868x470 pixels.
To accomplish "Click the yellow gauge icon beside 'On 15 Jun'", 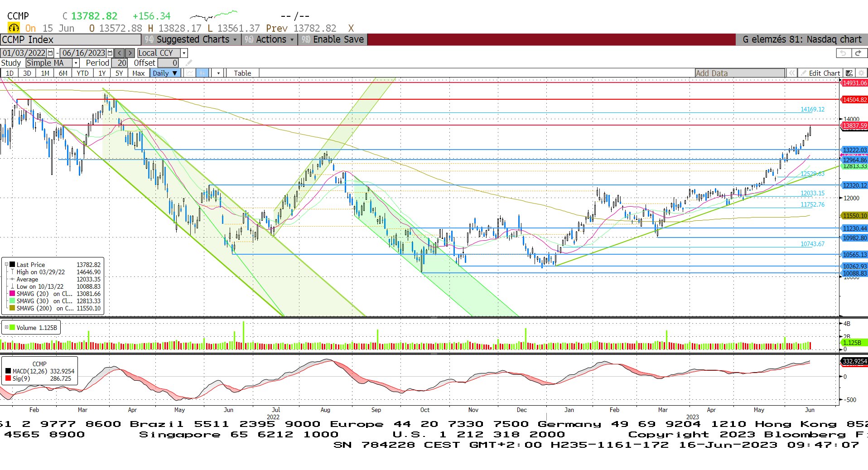I will pyautogui.click(x=14, y=28).
